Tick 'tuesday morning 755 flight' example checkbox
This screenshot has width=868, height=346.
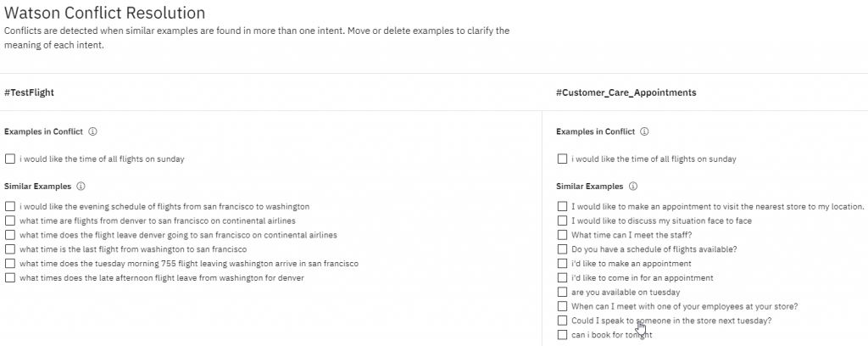point(10,264)
